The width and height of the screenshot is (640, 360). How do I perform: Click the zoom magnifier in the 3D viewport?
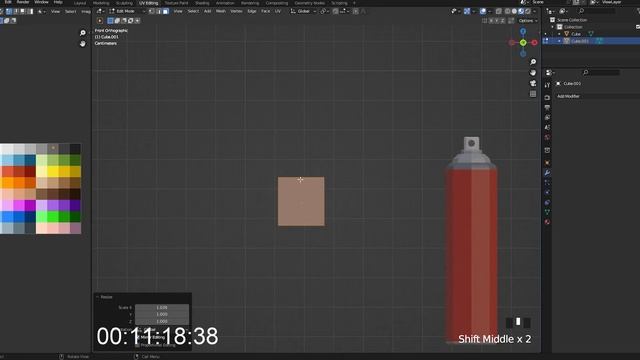(x=533, y=62)
